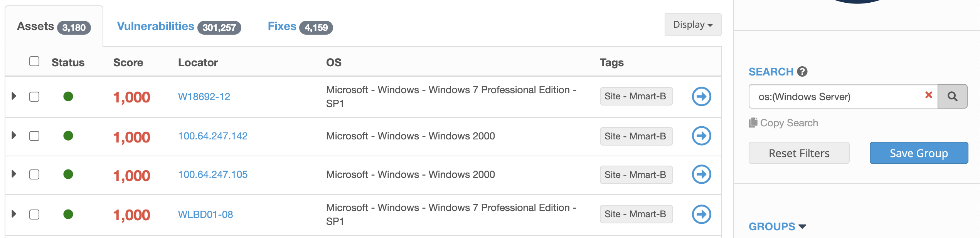Viewport: 980px width, 238px height.
Task: Expand row for 100.64.247.142
Action: [x=14, y=135]
